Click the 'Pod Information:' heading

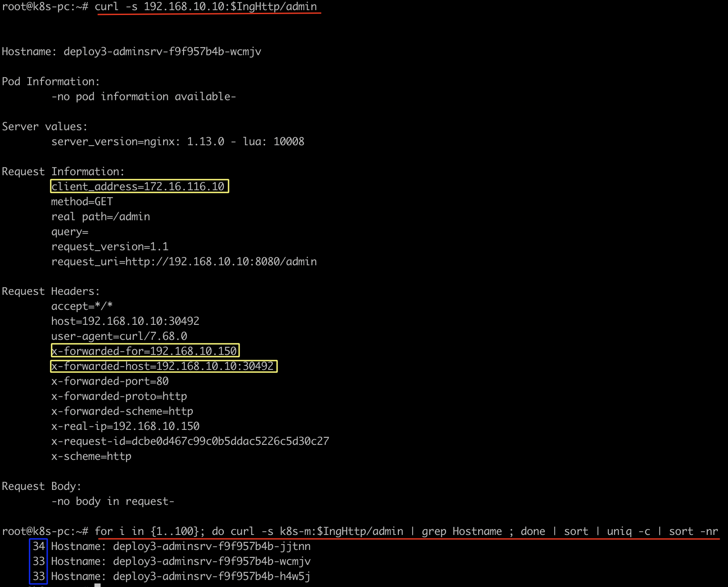tap(51, 82)
